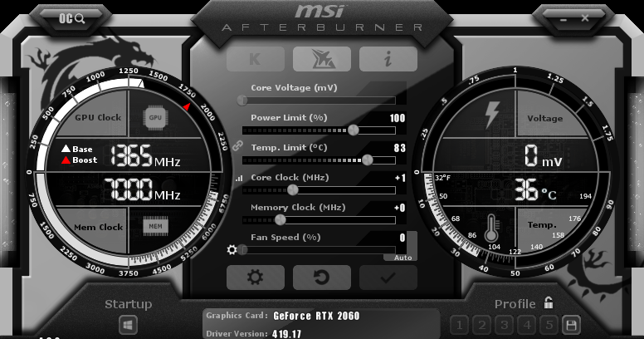Click the Fan Speed value 0

402,238
